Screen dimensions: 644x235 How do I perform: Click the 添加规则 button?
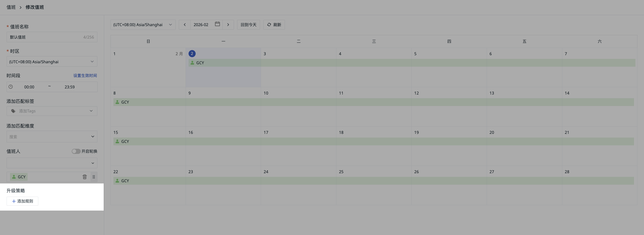[x=22, y=201]
